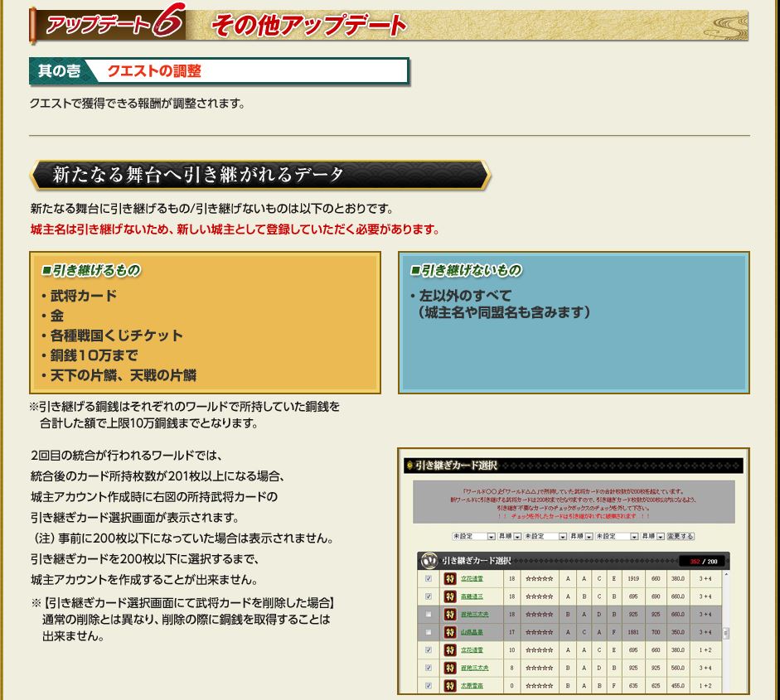The height and width of the screenshot is (700, 780).
Task: Click the 特 rarity icon in the level 0 row
Action: coord(450,686)
